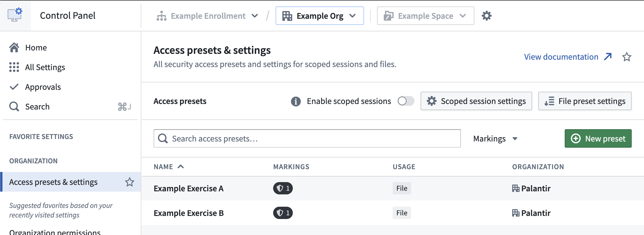Create a New preset
The width and height of the screenshot is (644, 235).
coord(598,138)
